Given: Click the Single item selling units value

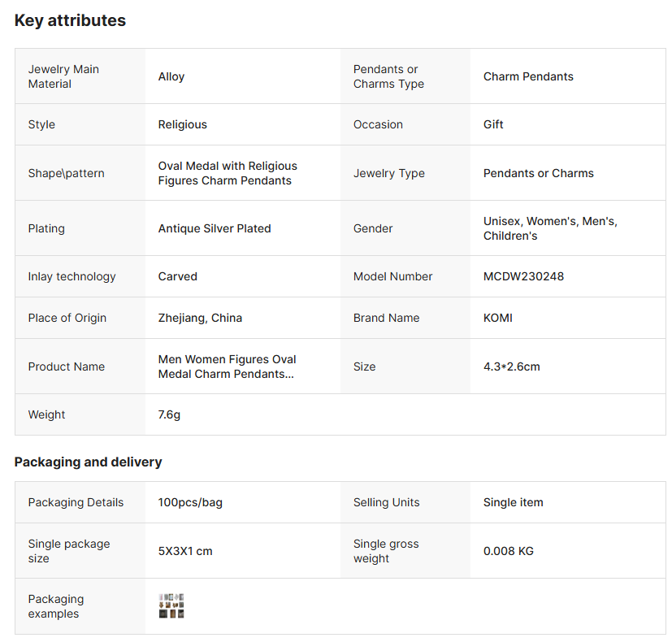Looking at the screenshot, I should click(x=513, y=502).
